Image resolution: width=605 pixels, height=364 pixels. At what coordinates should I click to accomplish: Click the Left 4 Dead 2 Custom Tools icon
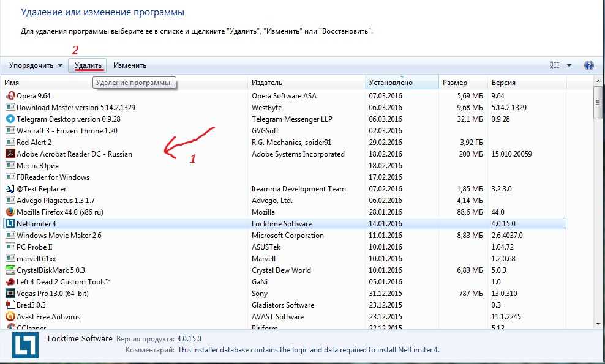[x=10, y=281]
